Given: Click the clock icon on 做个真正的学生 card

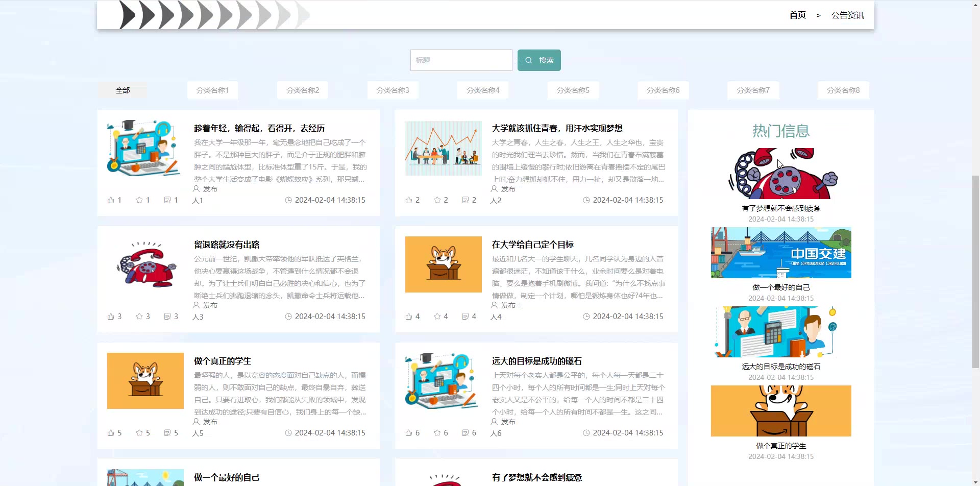Looking at the screenshot, I should click(288, 433).
